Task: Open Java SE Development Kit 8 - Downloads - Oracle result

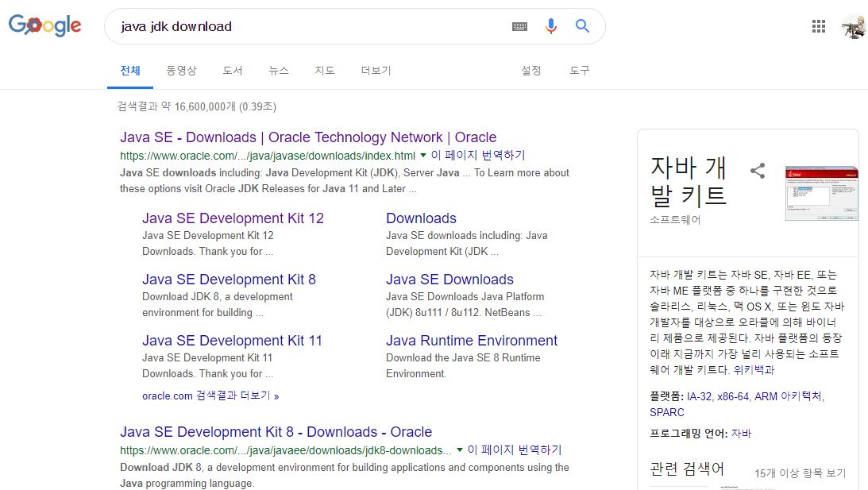Action: (276, 432)
